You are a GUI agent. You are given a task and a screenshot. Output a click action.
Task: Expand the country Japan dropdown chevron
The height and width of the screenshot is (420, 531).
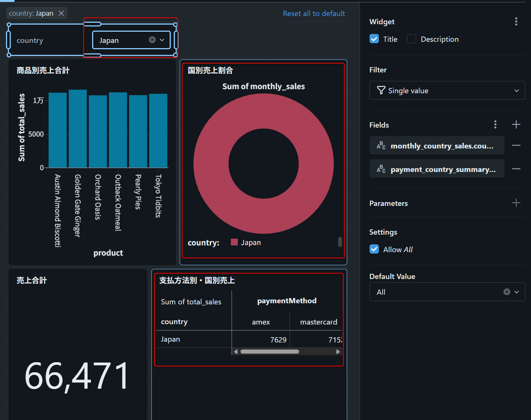click(x=162, y=40)
